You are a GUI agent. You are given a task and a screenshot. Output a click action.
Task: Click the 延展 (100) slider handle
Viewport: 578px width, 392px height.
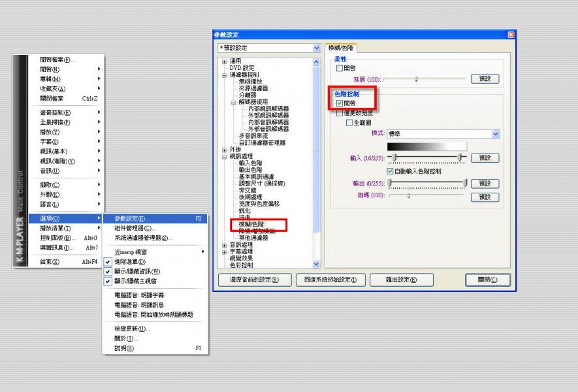(416, 79)
